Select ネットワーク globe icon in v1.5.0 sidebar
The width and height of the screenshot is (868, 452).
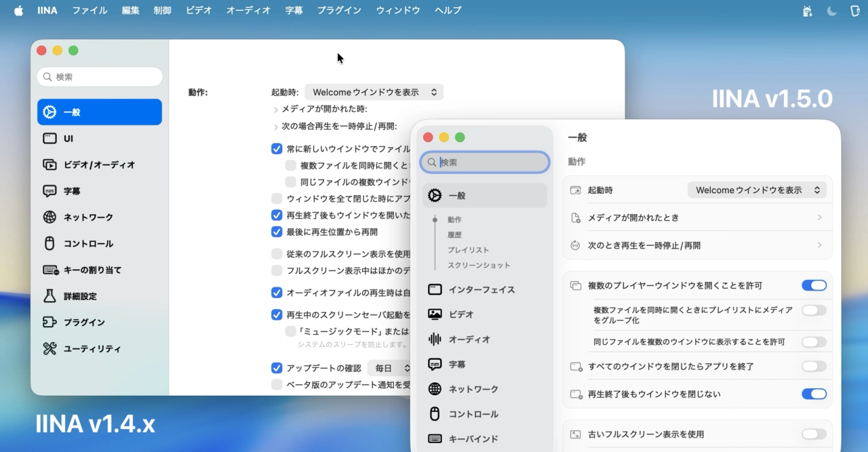tap(435, 389)
